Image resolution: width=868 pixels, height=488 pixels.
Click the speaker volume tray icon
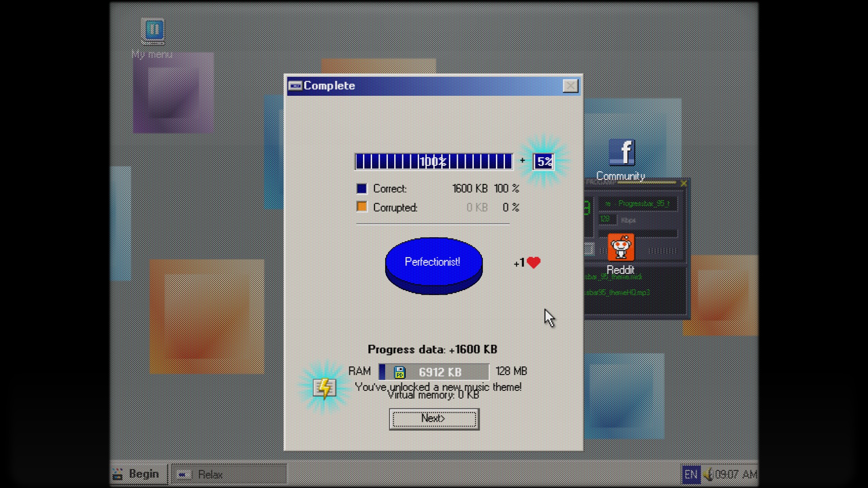click(x=708, y=474)
